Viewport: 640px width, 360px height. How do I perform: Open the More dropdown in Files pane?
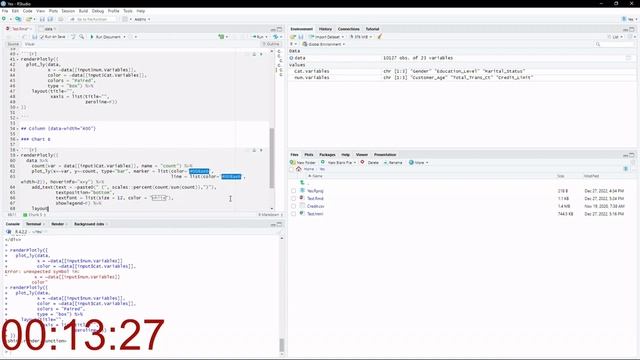(418, 162)
